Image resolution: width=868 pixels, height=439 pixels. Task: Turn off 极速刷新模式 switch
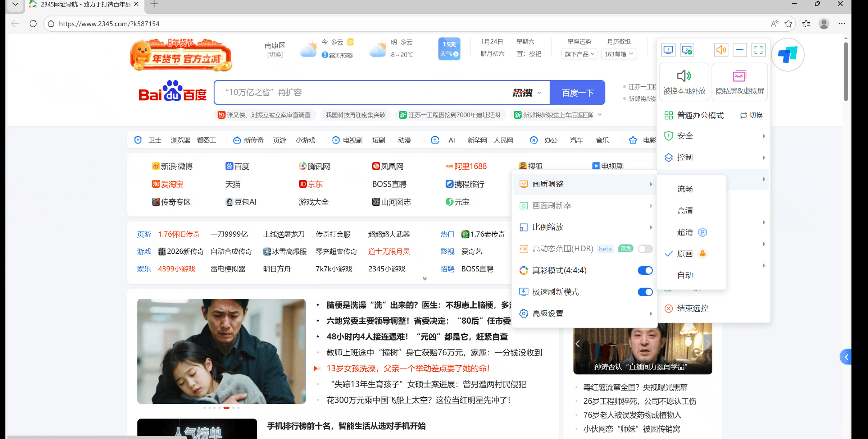click(x=645, y=292)
